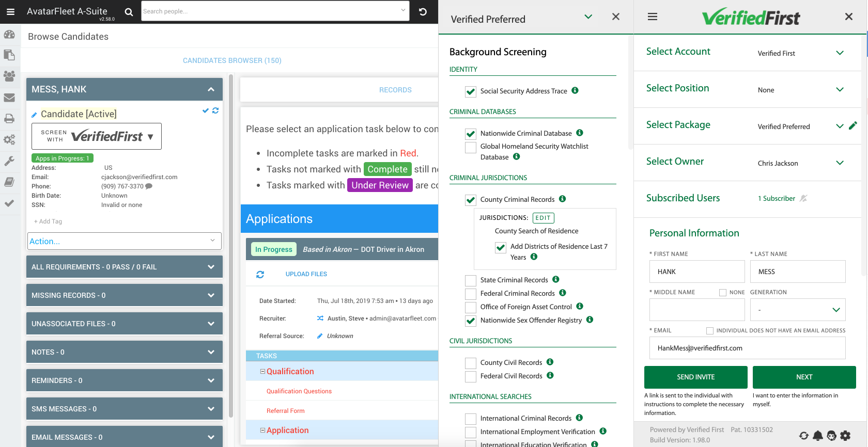868x447 pixels.
Task: Open the Select Position dropdown
Action: 800,90
